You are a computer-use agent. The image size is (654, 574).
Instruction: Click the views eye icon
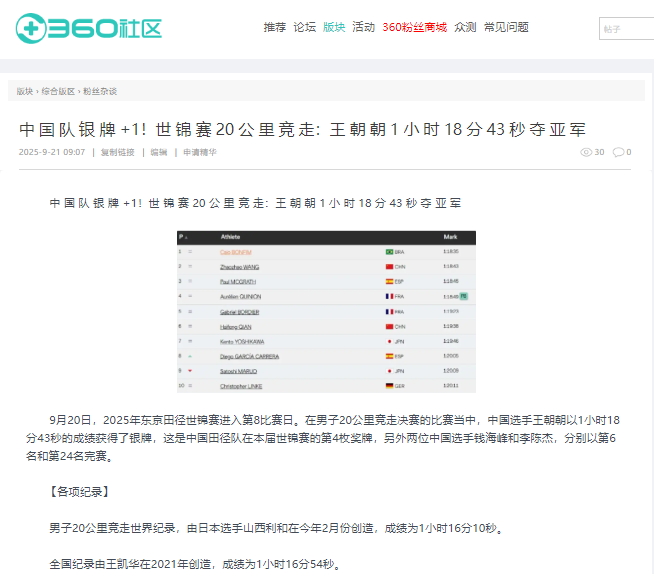click(586, 152)
